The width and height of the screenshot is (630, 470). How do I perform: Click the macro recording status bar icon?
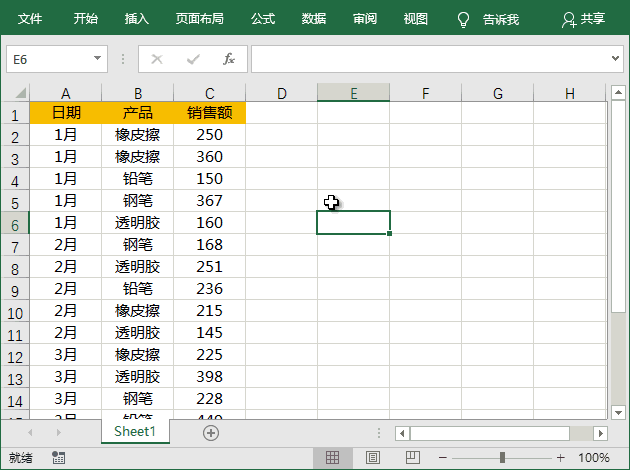pos(59,457)
